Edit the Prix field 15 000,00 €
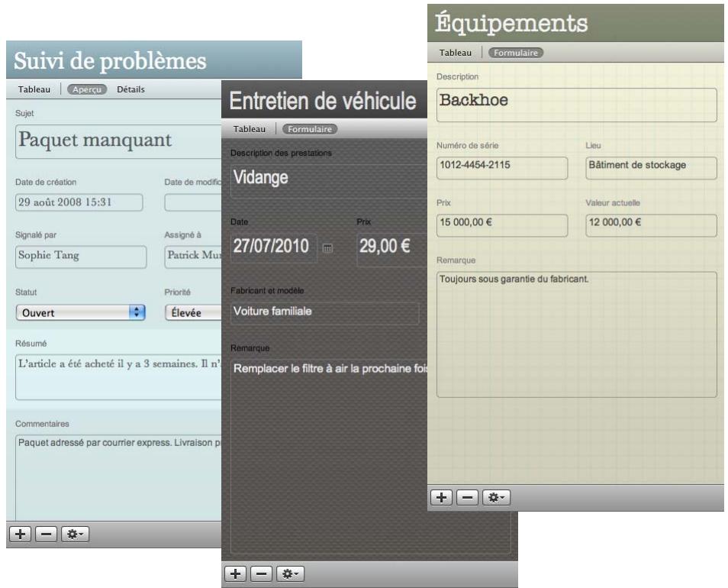Screen dimensions: 728x588 coord(502,225)
